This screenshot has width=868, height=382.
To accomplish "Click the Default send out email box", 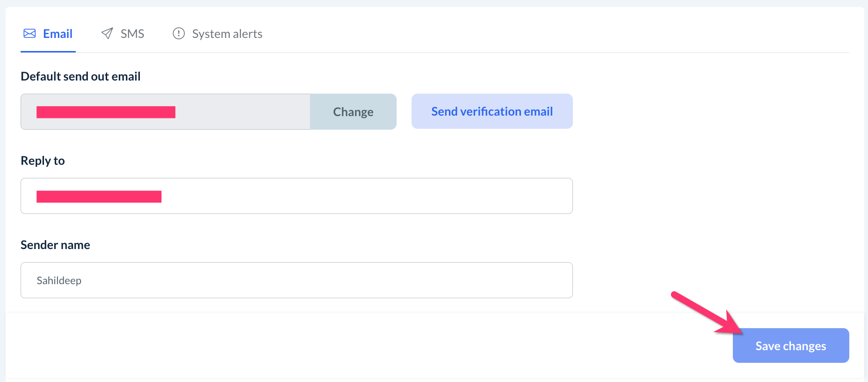I will (x=243, y=112).
